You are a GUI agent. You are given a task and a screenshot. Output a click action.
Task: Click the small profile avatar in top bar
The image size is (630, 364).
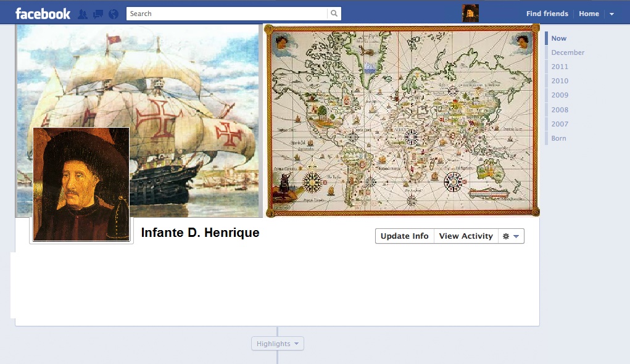tap(470, 13)
